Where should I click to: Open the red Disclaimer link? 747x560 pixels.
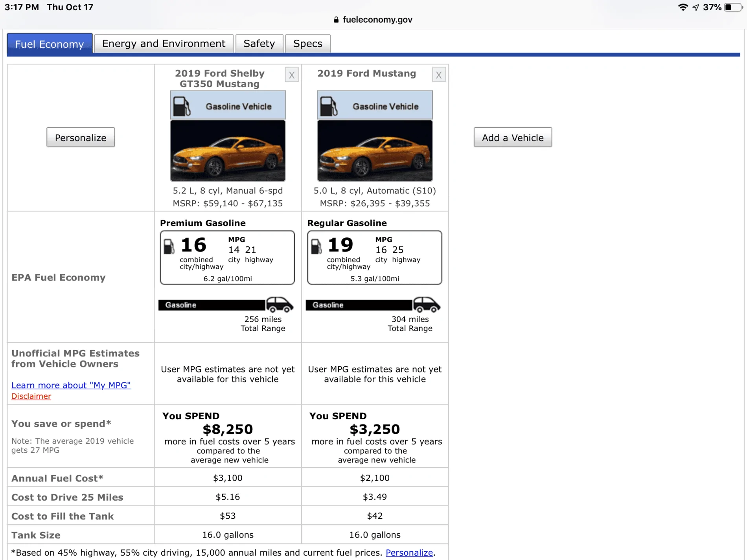click(31, 396)
